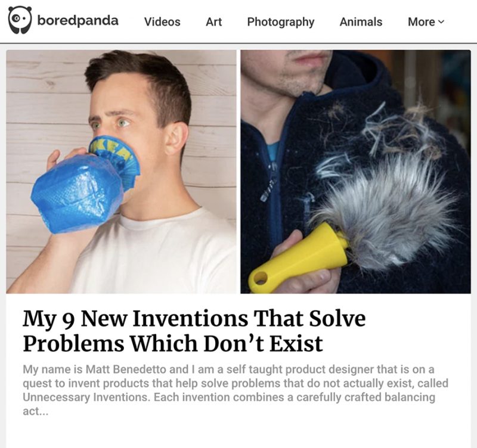Open the boredpanda home wordmark
Image resolution: width=477 pixels, height=448 pixels.
78,21
